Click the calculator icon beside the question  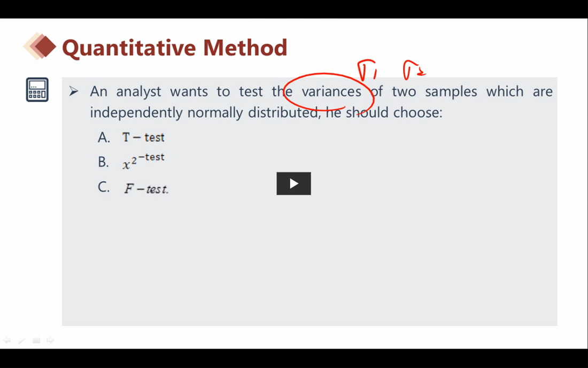click(37, 89)
